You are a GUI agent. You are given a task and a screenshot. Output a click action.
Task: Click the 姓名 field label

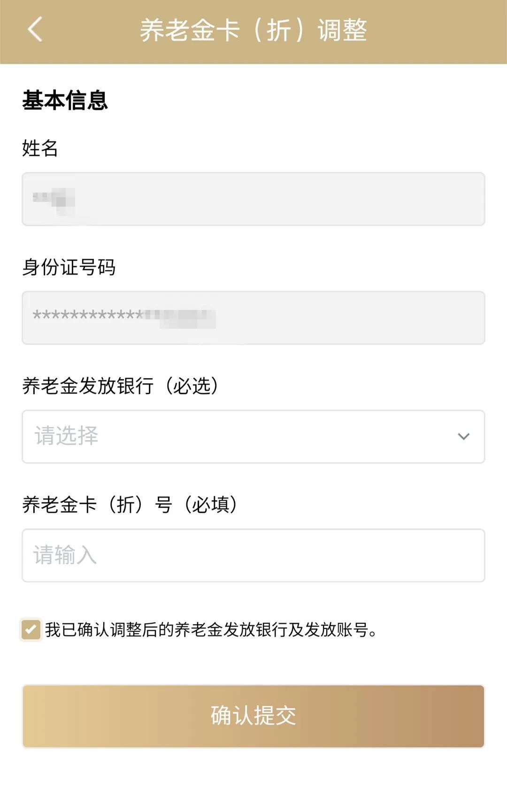pos(40,148)
